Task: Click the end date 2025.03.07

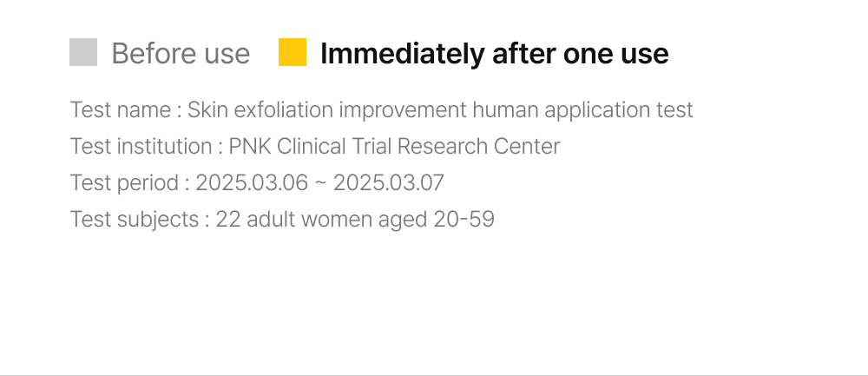Action: 389,182
